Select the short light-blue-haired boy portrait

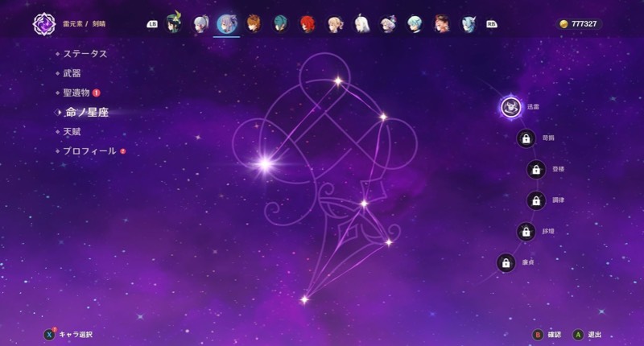point(415,24)
